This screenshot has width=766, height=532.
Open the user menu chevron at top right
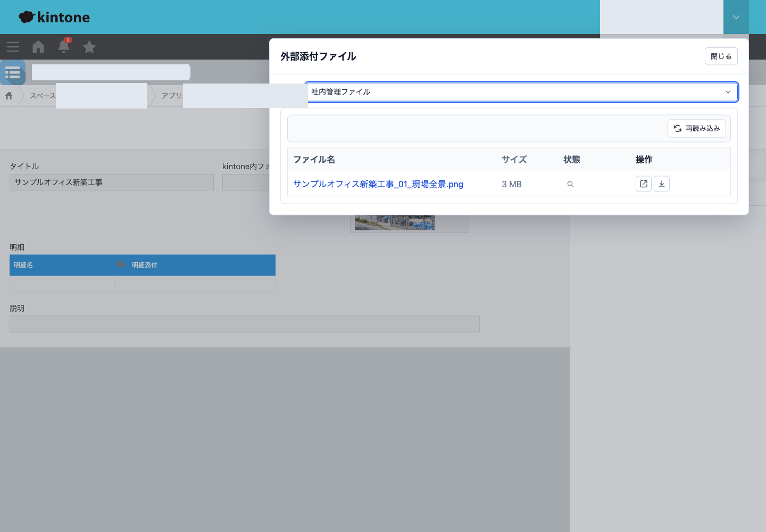[736, 17]
